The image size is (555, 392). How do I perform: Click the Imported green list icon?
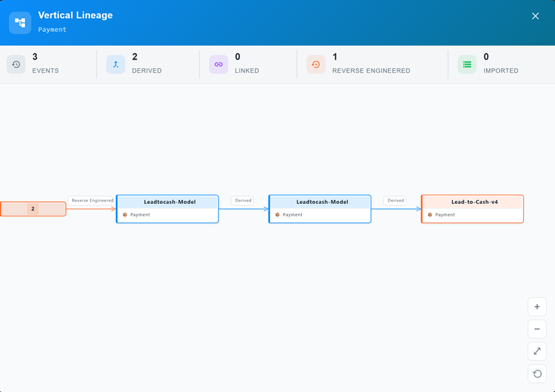pos(467,65)
